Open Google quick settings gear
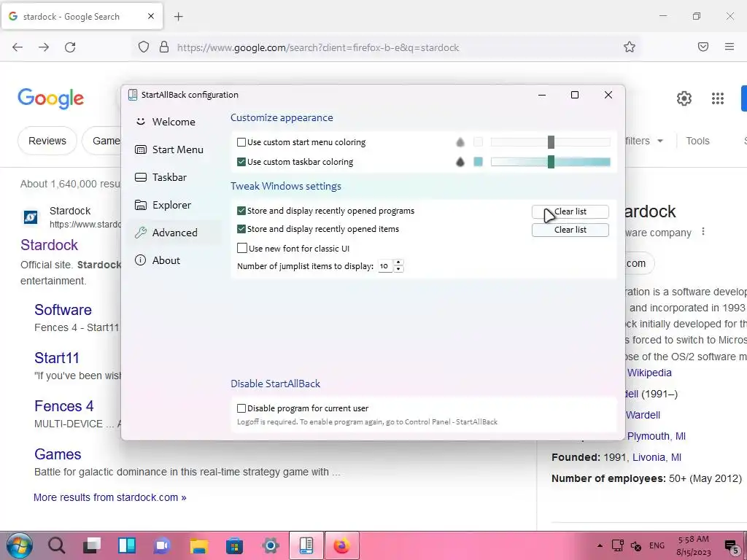 [x=684, y=98]
